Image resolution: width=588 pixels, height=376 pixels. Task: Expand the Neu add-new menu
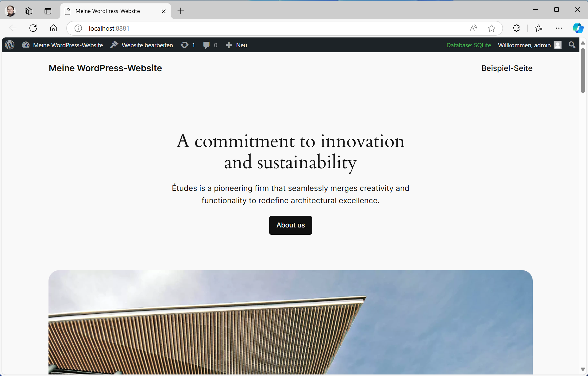point(236,45)
